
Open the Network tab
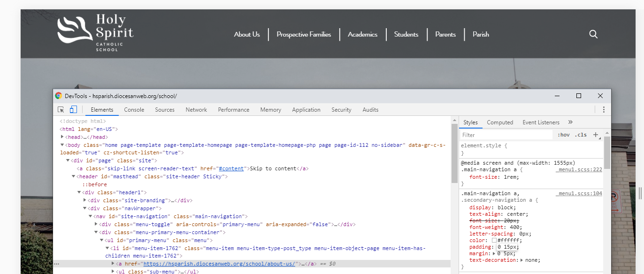pyautogui.click(x=196, y=110)
